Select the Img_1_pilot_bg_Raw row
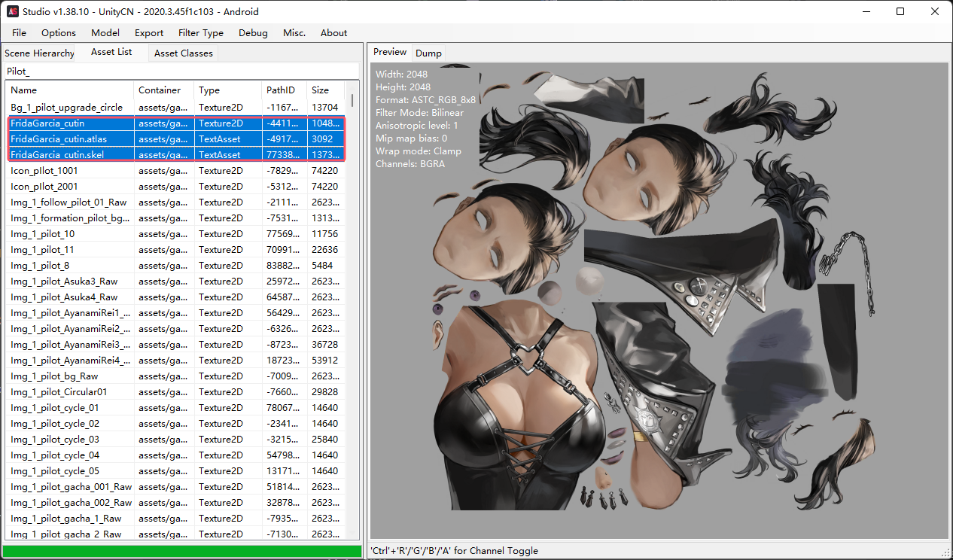This screenshot has width=953, height=560. [175, 376]
